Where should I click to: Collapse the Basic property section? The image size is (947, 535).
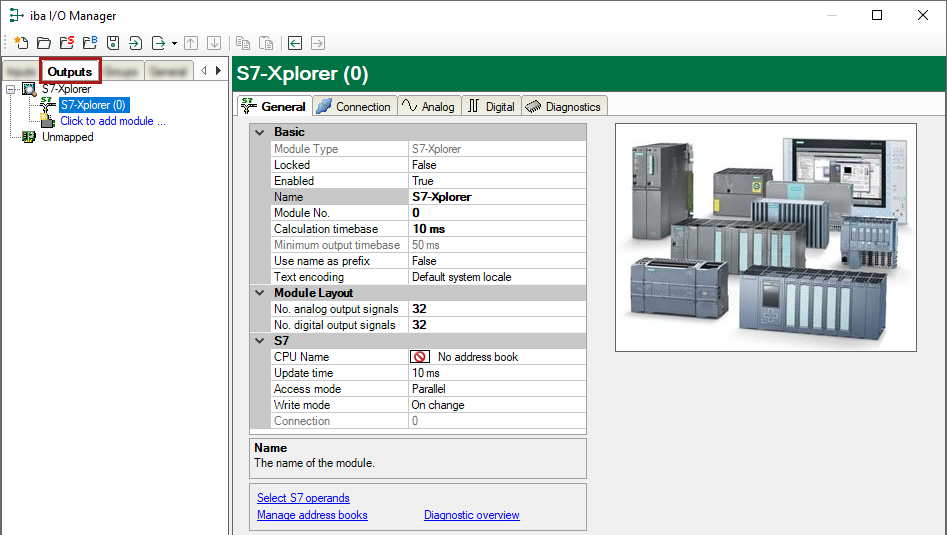pyautogui.click(x=260, y=132)
